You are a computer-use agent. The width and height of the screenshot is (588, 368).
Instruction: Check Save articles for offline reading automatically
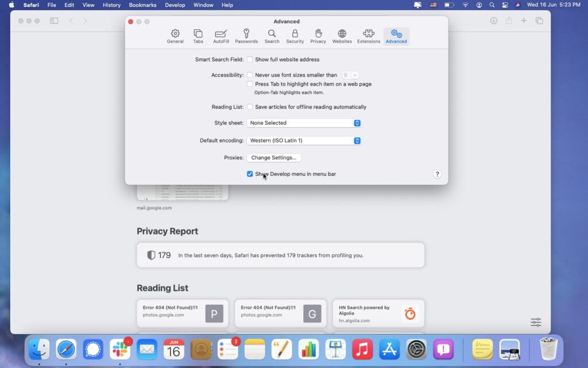point(250,106)
